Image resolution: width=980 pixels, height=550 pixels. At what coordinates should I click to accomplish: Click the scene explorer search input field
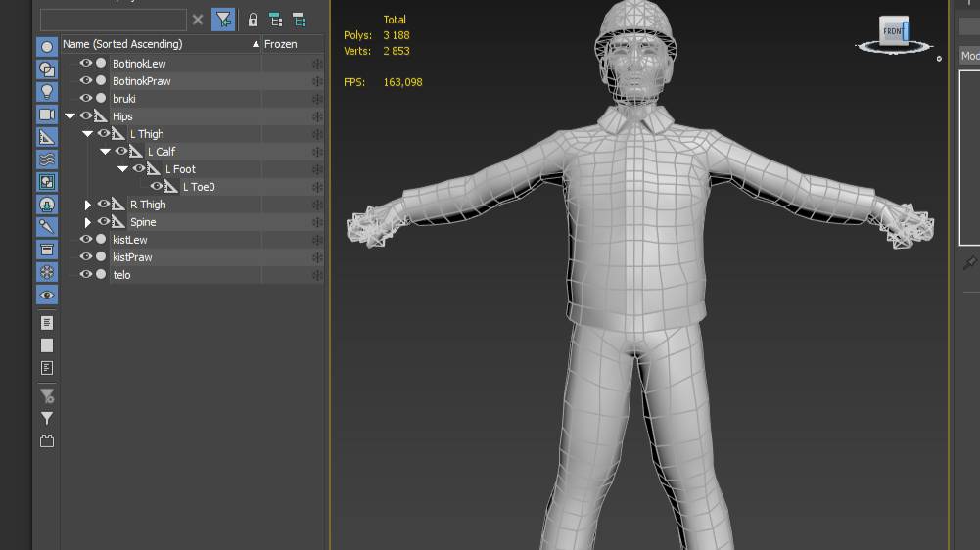click(x=113, y=20)
